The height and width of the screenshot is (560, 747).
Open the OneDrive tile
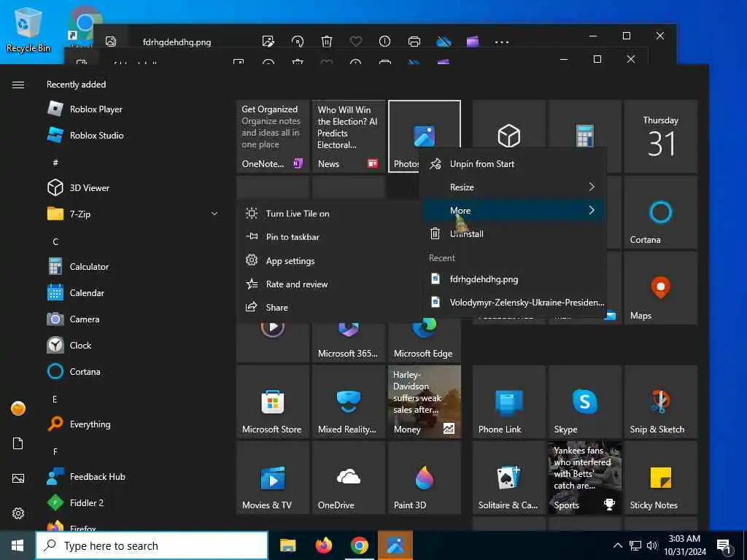coord(349,478)
